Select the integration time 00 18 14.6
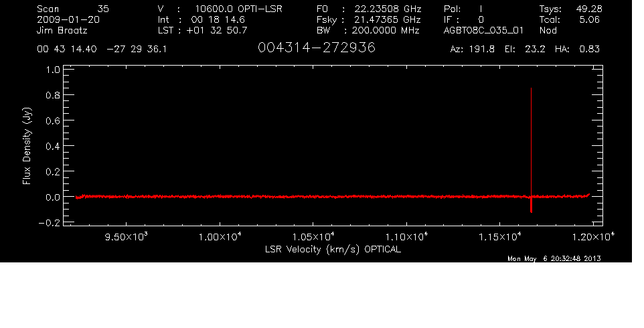The width and height of the screenshot is (644, 328). (218, 19)
